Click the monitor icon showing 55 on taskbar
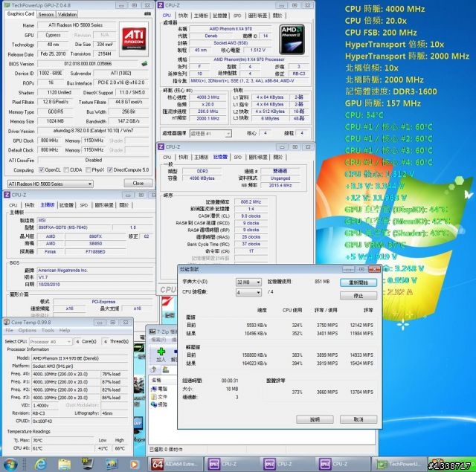Viewport: 476px width, 472px height. coord(88,464)
